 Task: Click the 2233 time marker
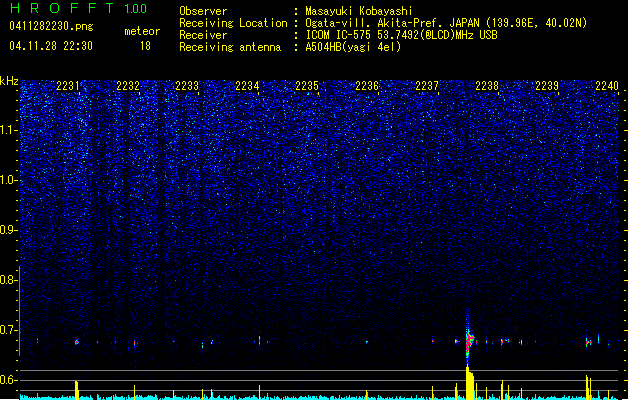187,86
